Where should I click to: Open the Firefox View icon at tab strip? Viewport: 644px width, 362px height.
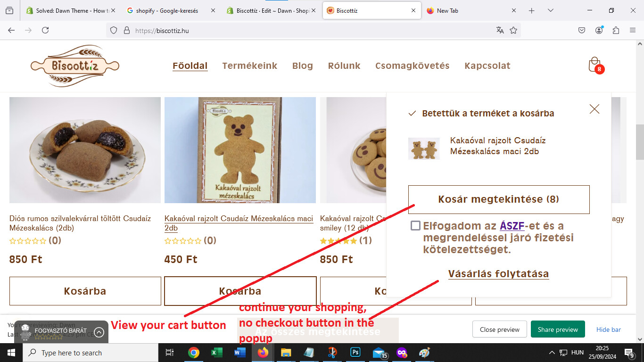tap(9, 10)
